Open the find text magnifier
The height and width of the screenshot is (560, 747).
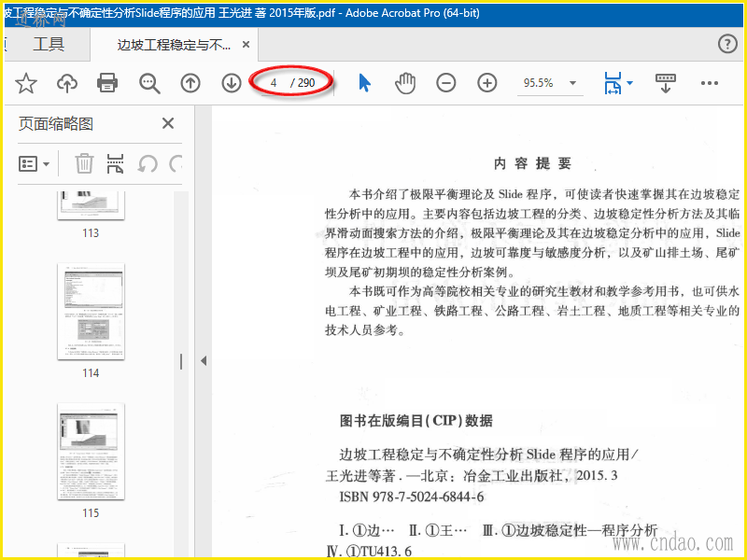click(149, 83)
